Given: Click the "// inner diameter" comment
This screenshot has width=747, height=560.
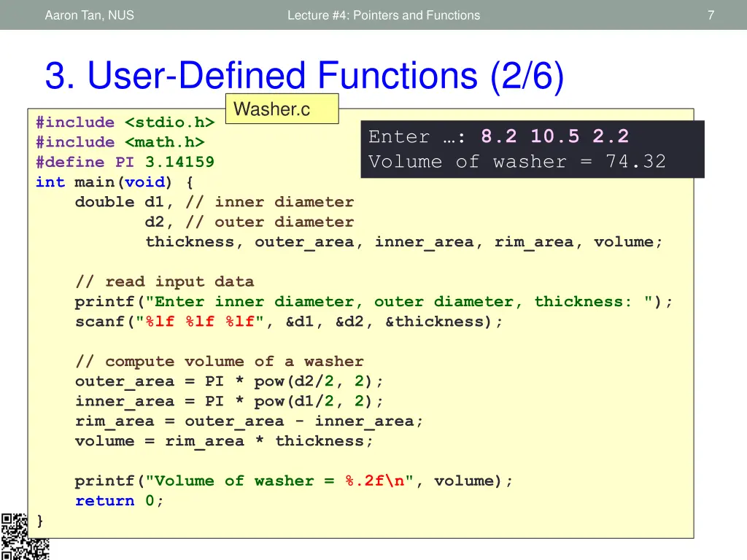Looking at the screenshot, I should (x=269, y=202).
